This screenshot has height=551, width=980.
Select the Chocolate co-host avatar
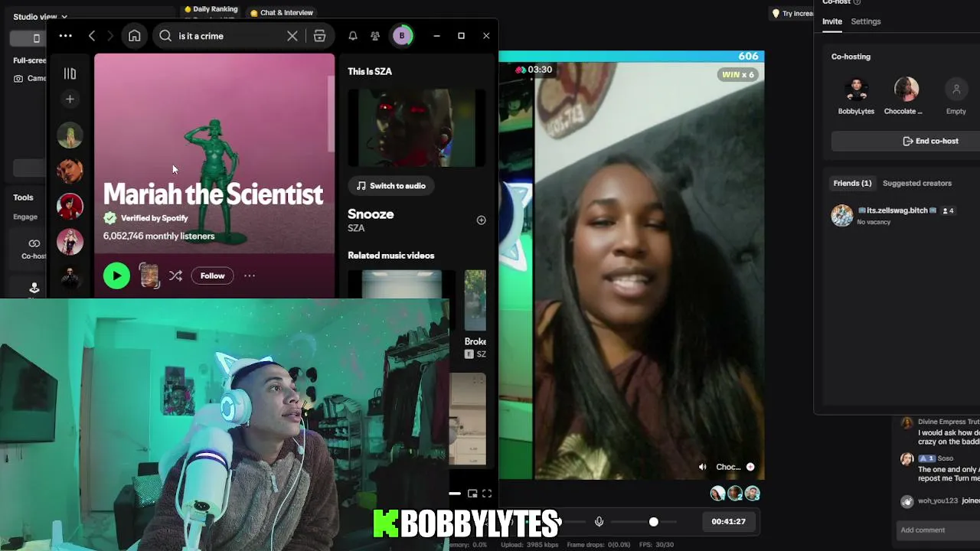(x=906, y=90)
